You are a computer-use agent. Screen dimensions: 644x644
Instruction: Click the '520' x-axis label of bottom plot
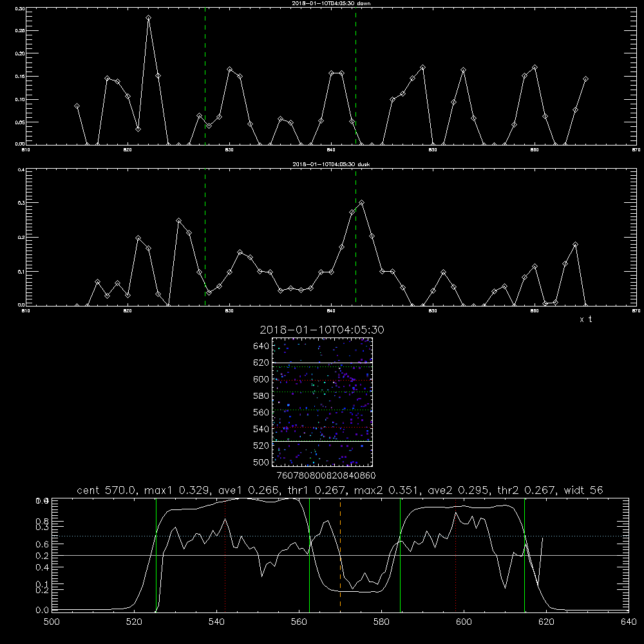(134, 622)
